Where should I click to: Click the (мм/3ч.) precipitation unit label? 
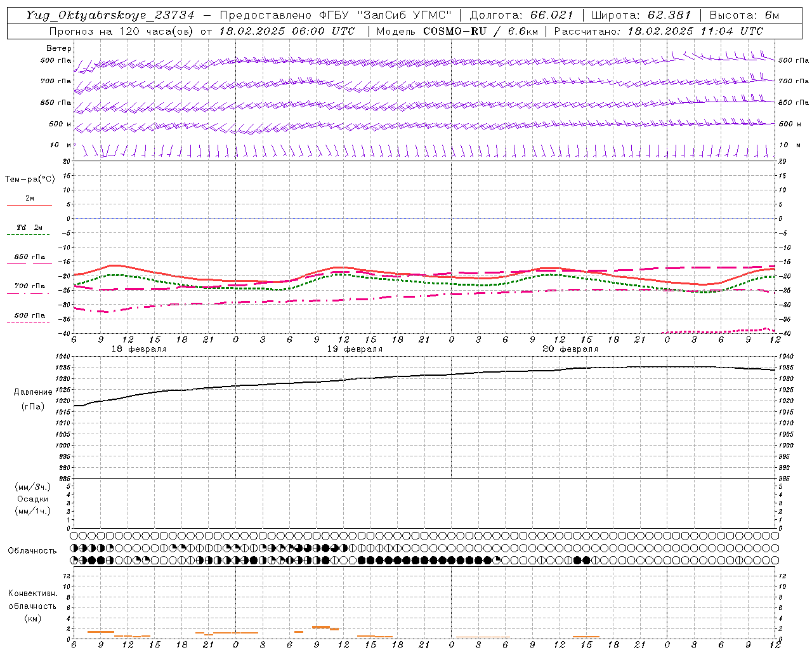point(33,487)
